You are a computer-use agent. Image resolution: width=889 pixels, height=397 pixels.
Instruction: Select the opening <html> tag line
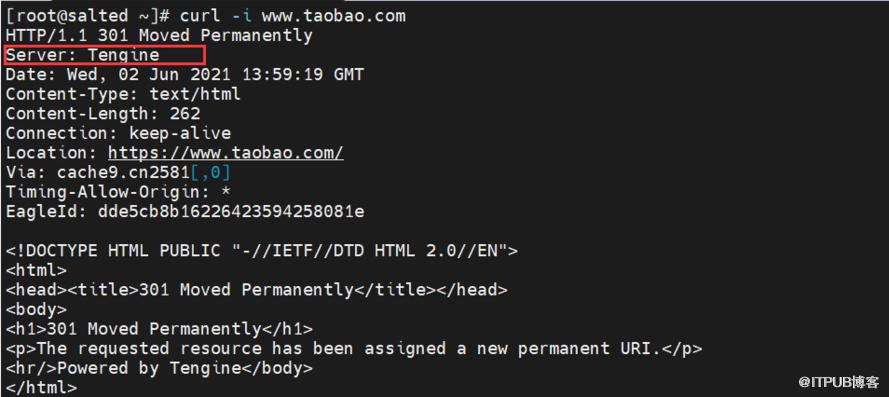(36, 271)
